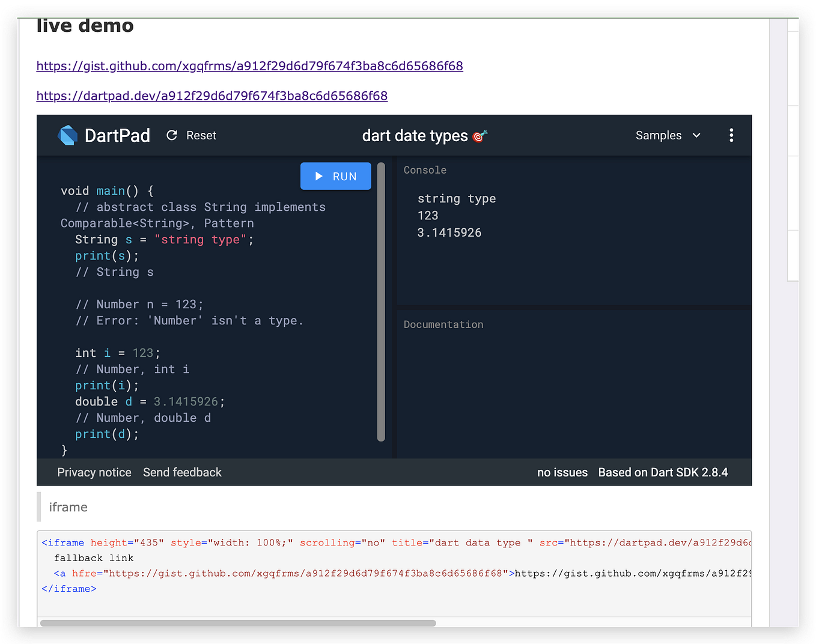
Task: Click the 'fallback link' code text
Action: [x=94, y=558]
